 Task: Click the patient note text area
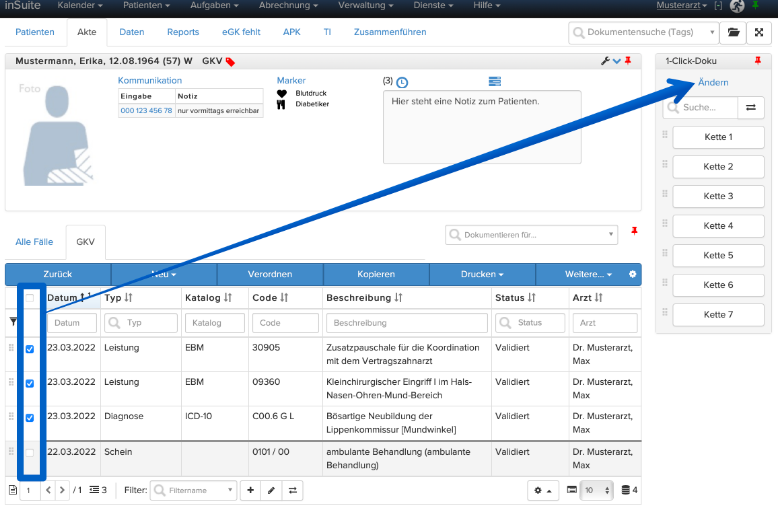pyautogui.click(x=482, y=127)
